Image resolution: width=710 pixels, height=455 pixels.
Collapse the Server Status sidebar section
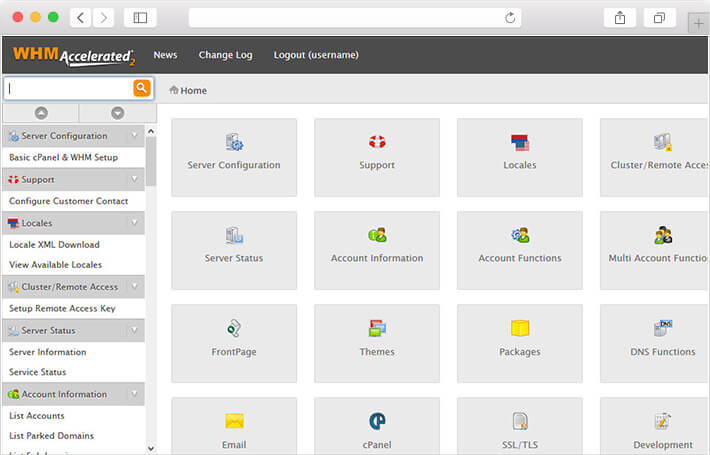pos(135,330)
